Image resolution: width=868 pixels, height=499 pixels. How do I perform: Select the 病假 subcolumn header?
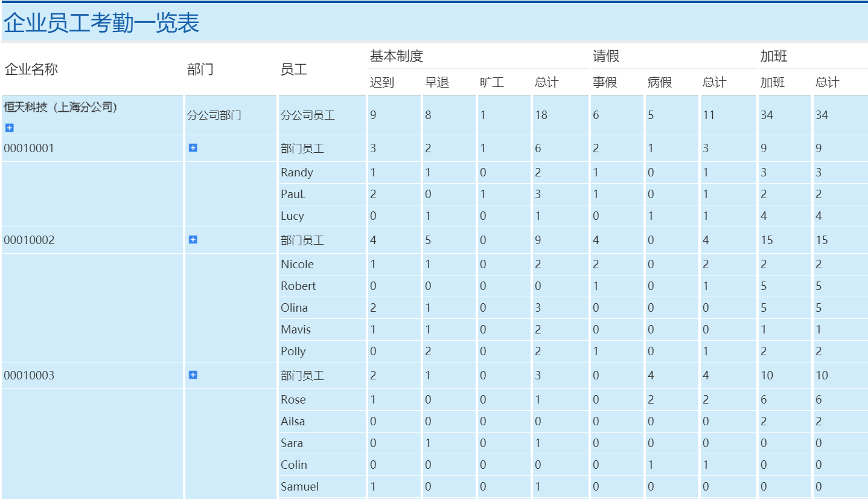(659, 82)
